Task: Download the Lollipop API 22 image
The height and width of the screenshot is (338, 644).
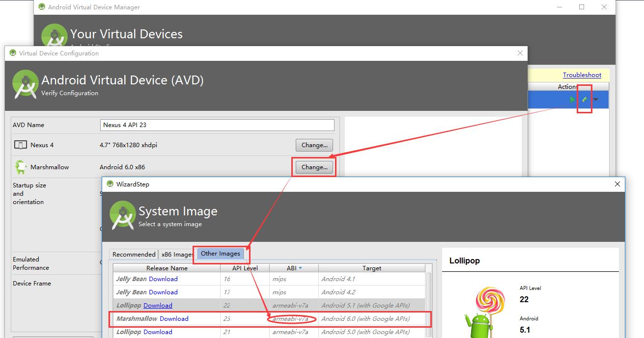Action: pos(158,305)
